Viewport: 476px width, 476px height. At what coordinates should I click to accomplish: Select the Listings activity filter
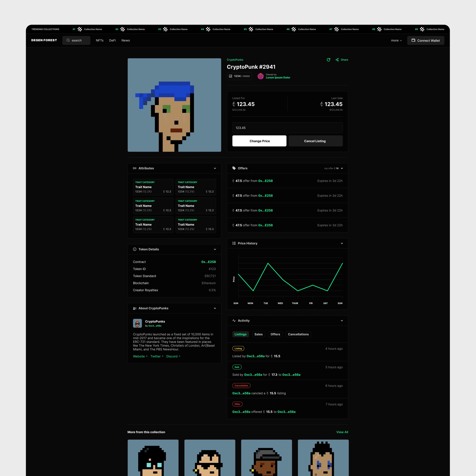pos(240,334)
